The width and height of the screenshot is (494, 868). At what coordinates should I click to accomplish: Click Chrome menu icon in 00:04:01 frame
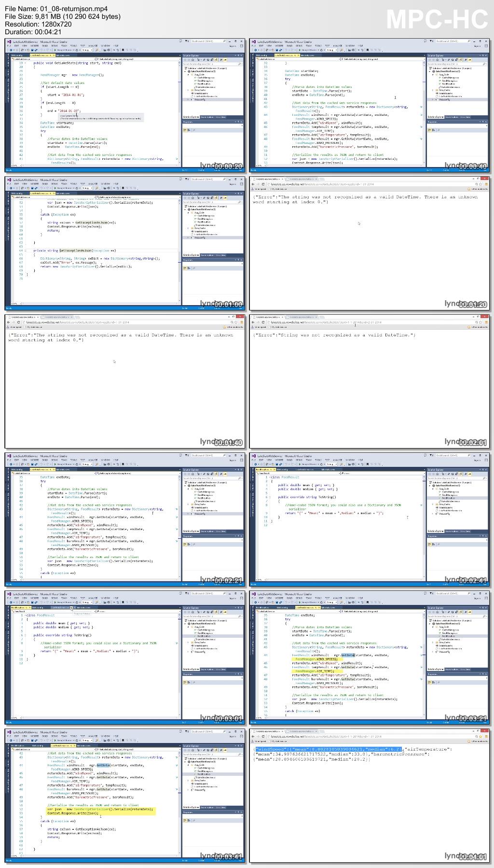pyautogui.click(x=486, y=737)
